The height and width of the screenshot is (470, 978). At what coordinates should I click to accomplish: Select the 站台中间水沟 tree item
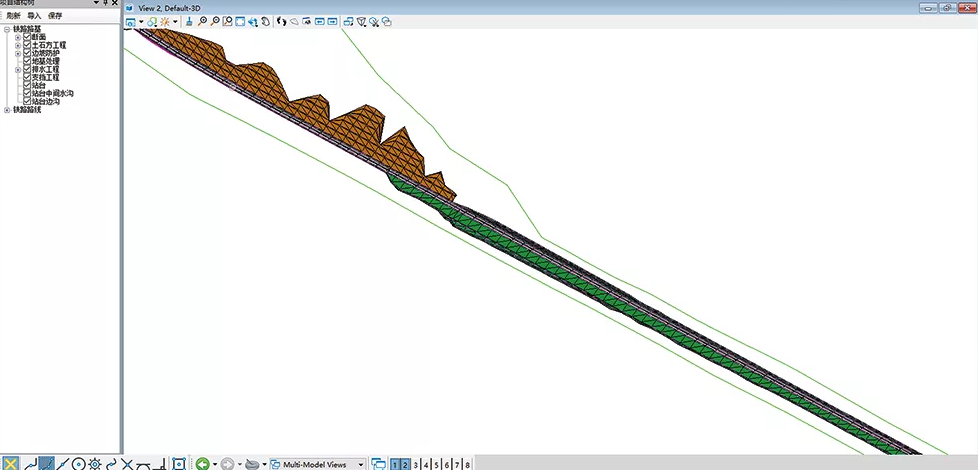(x=53, y=94)
